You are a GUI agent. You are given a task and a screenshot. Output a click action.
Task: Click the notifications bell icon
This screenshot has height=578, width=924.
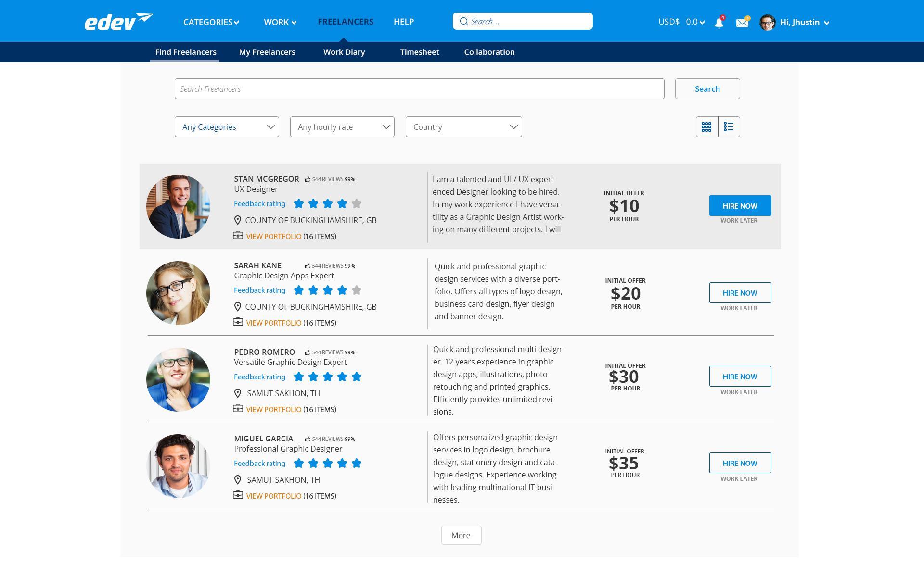(x=719, y=23)
